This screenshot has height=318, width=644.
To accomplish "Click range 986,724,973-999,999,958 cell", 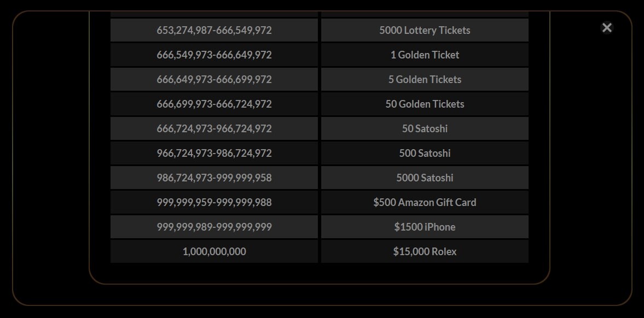I will click(x=214, y=178).
